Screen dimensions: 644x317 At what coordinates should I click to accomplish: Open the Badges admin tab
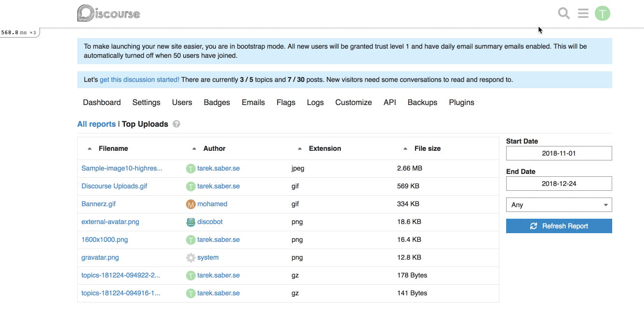point(217,102)
